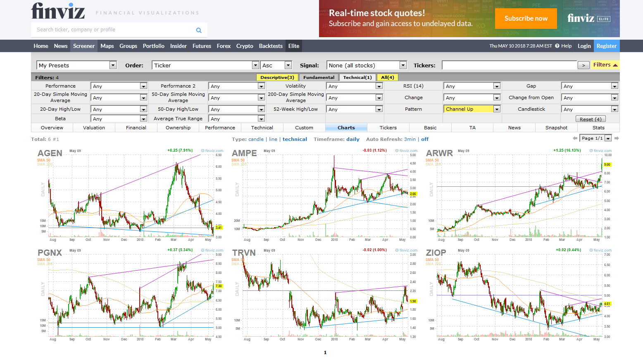Open the ARWR chart thumbnail
Screen dimensions: 643x364
[519, 195]
